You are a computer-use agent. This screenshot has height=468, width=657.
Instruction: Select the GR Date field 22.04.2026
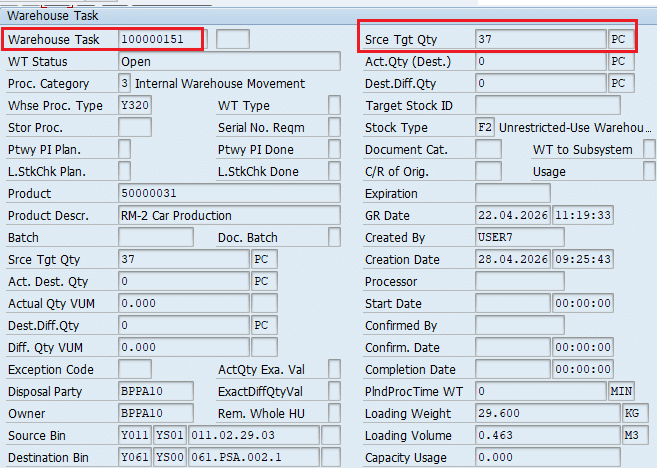tap(512, 215)
